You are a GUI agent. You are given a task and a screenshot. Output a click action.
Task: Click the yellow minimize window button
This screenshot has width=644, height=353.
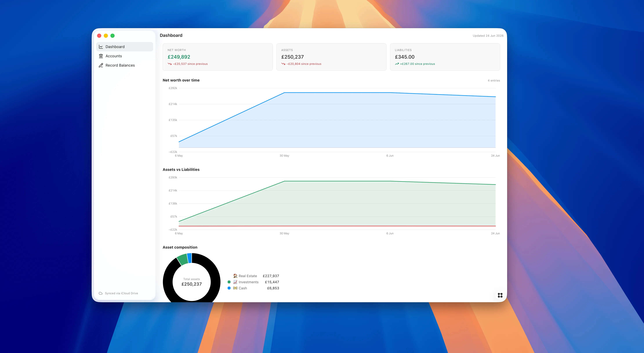[x=106, y=36]
